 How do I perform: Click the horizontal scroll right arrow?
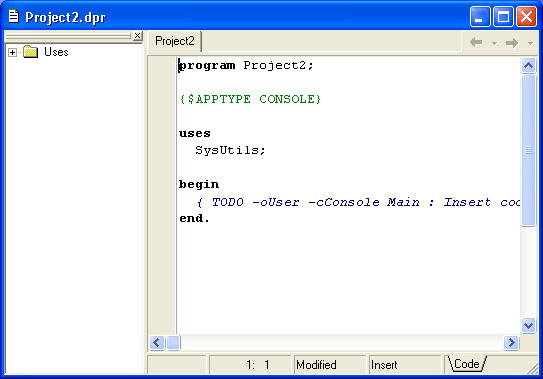tap(511, 343)
